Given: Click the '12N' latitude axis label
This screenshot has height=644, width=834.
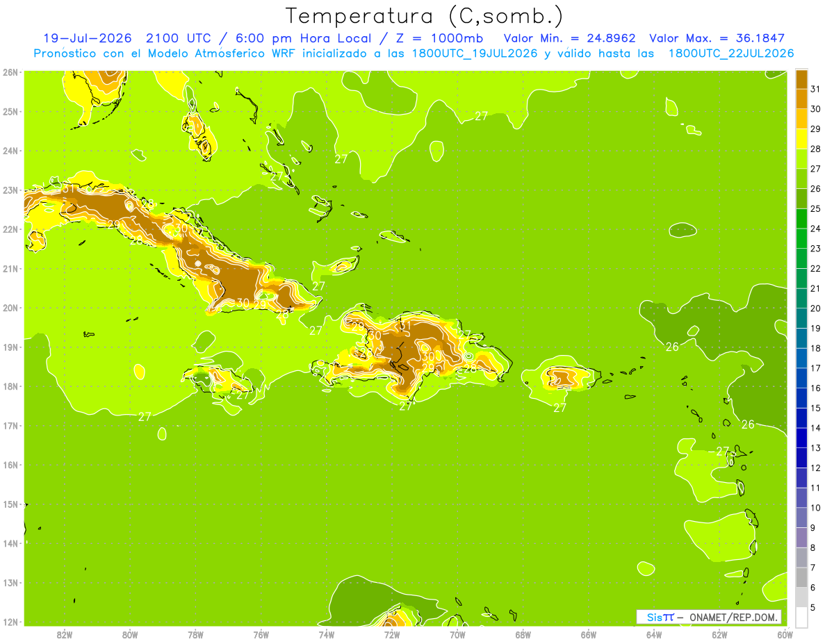Looking at the screenshot, I should pos(10,622).
